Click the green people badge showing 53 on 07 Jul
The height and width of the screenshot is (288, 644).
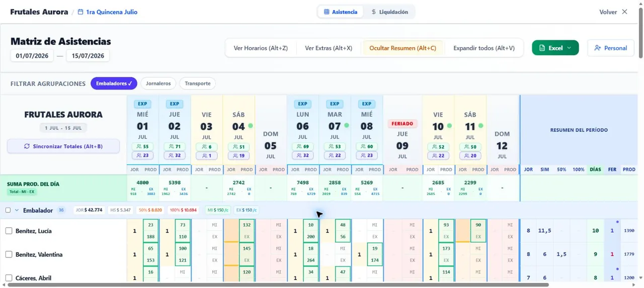[335, 147]
